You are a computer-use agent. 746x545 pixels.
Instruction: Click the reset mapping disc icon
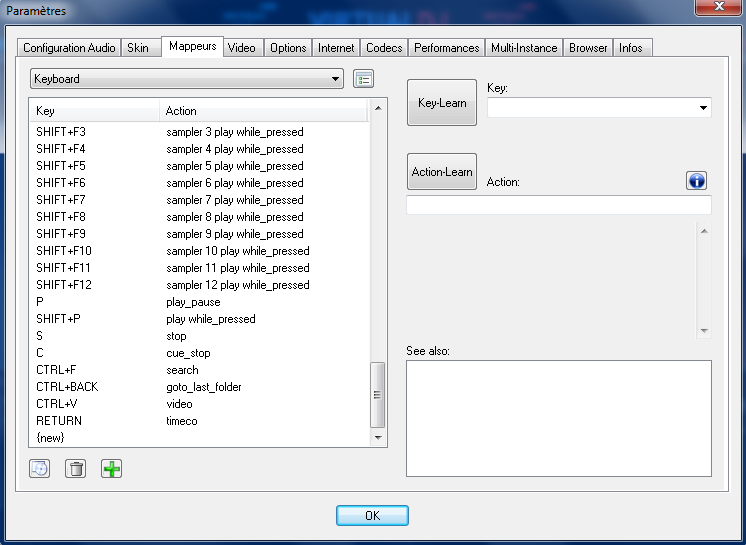39,468
